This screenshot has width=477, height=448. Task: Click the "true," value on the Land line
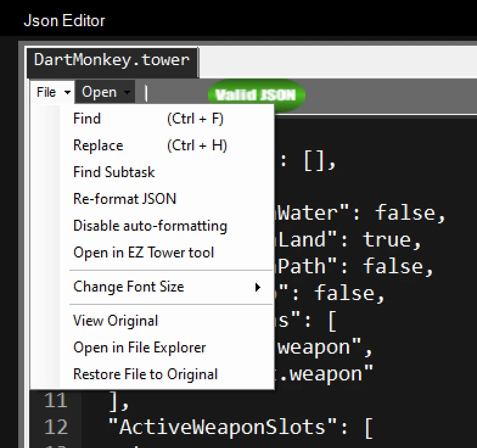point(392,240)
